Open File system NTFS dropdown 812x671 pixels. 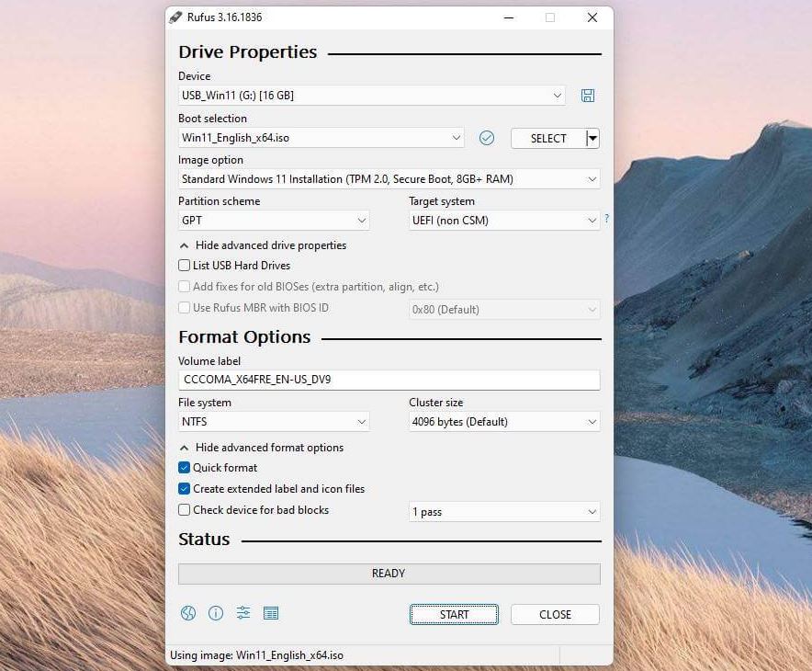click(274, 421)
